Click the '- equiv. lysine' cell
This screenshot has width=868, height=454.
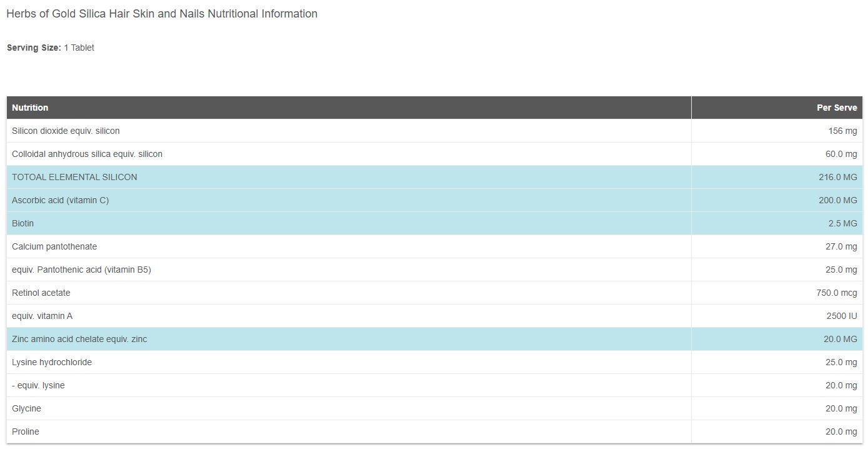point(349,385)
